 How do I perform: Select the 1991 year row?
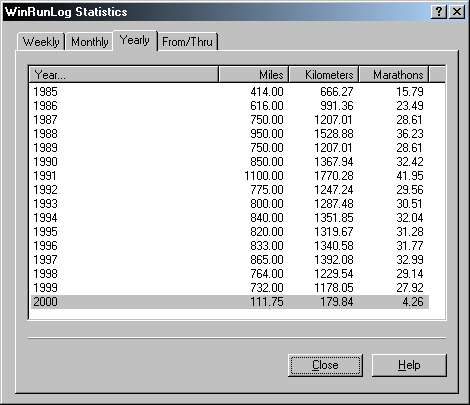230,176
